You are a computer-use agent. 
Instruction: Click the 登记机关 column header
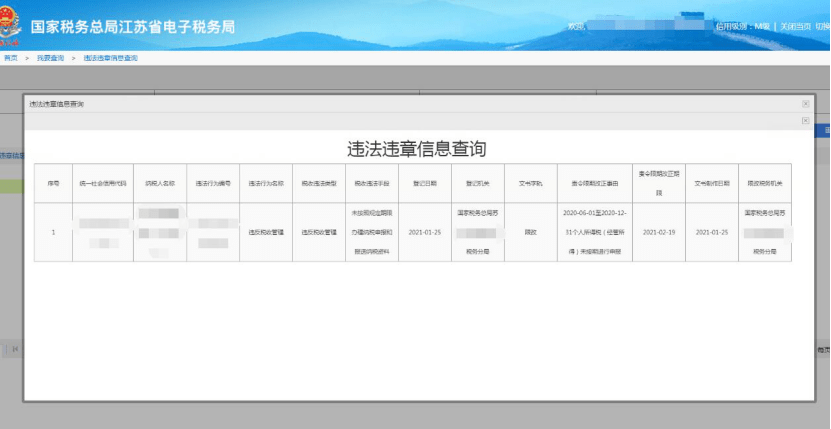tap(478, 183)
